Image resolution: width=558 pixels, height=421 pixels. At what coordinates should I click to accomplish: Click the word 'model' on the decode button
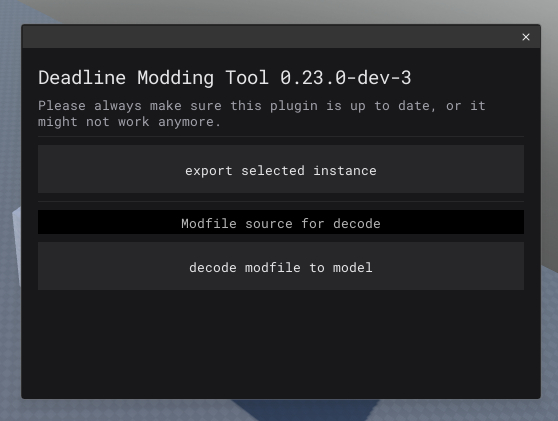pyautogui.click(x=353, y=268)
